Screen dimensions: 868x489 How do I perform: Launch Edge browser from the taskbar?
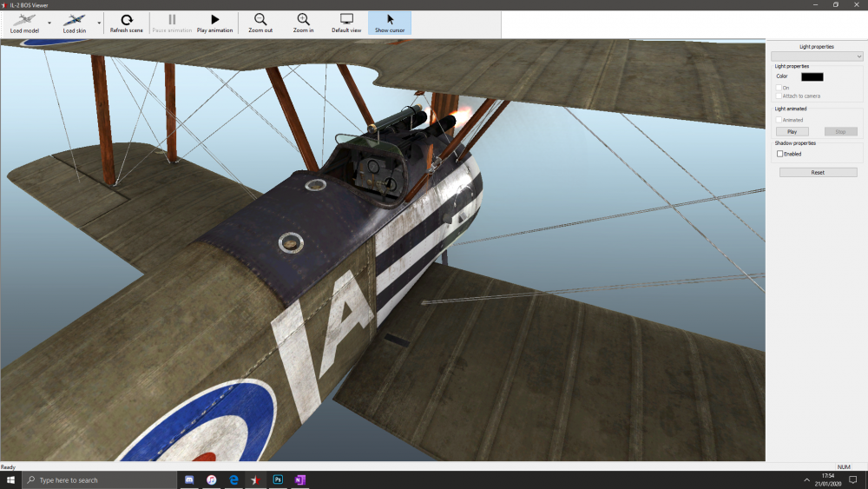tap(233, 480)
